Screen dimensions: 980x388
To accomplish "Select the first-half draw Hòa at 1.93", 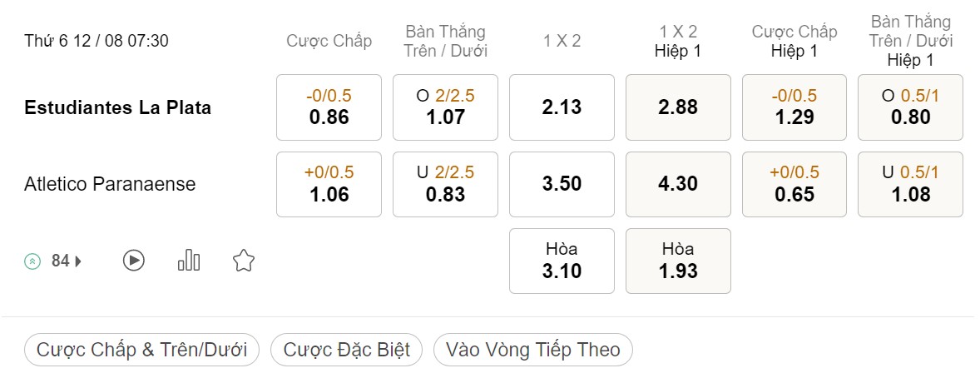I will (x=678, y=261).
